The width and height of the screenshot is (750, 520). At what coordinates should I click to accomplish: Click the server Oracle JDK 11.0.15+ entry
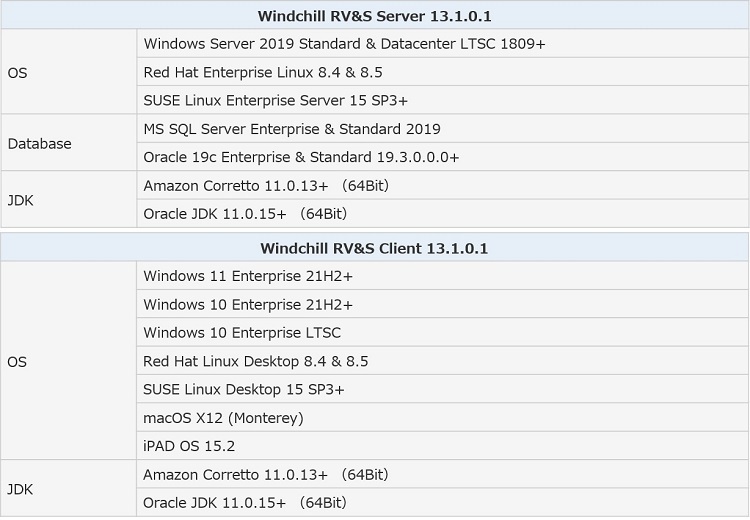pyautogui.click(x=245, y=214)
